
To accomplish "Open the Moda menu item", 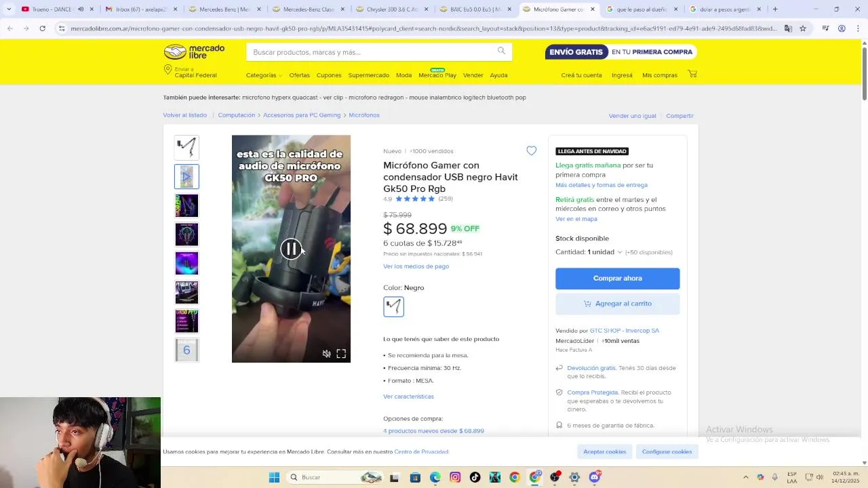I will 403,75.
